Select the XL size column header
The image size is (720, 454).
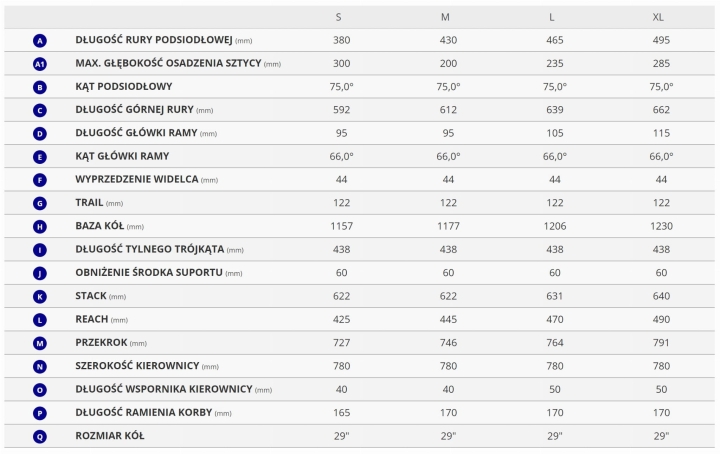(661, 17)
